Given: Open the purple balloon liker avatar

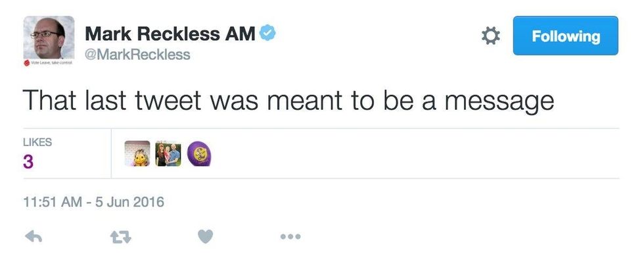Looking at the screenshot, I should pyautogui.click(x=199, y=153).
